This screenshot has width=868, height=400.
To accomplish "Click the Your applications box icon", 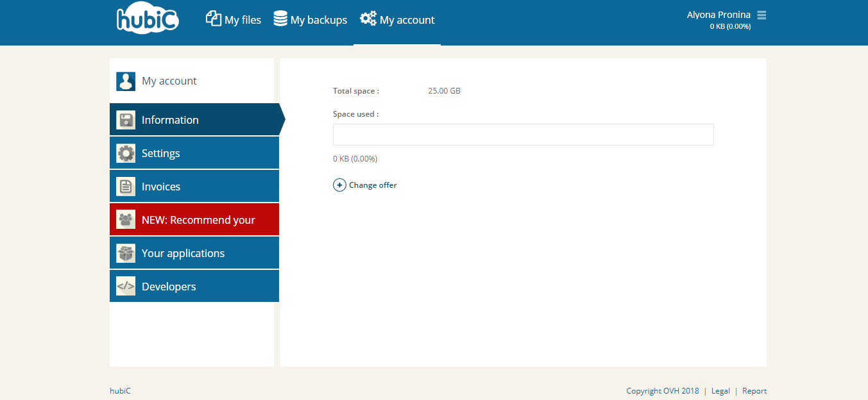I will [126, 253].
